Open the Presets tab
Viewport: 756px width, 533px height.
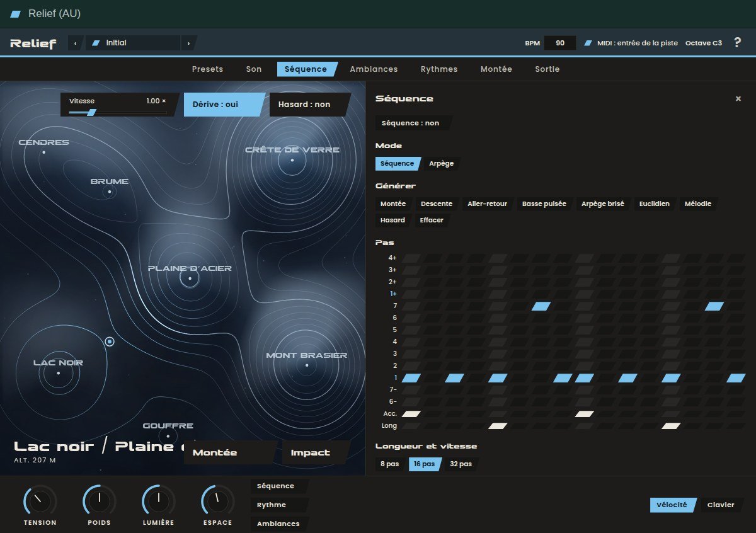[x=208, y=69]
